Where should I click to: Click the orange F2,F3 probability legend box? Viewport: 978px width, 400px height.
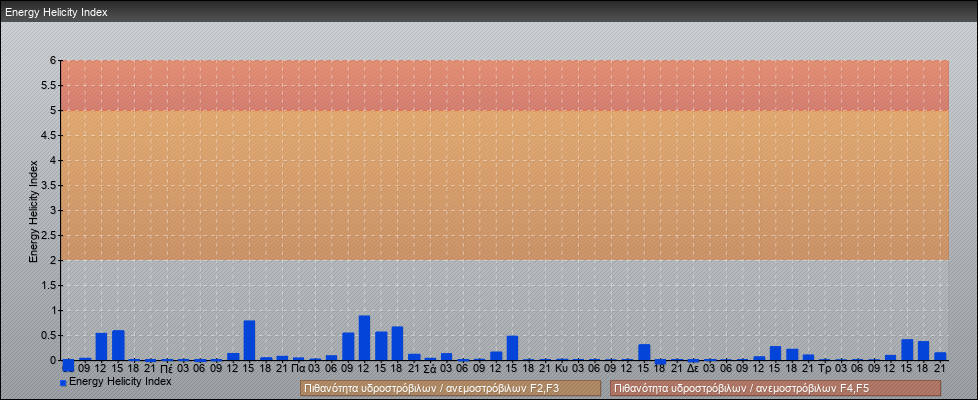click(450, 389)
